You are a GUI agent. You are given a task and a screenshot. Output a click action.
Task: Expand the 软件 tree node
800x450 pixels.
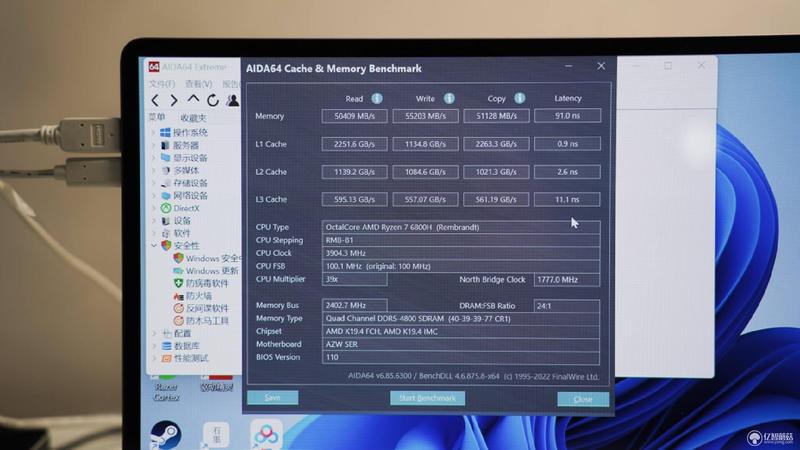tap(154, 233)
